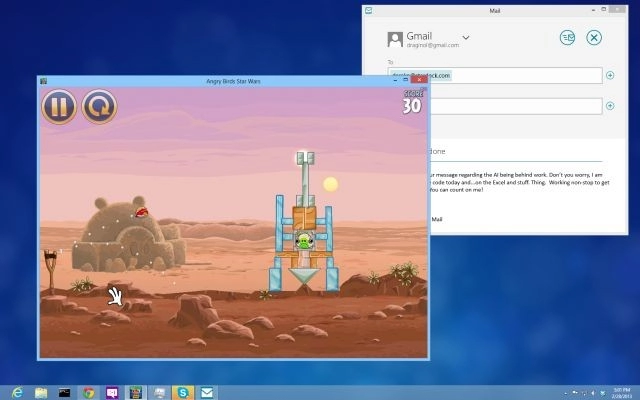The image size is (640, 400).
Task: Click into the email message body text
Action: point(520,182)
